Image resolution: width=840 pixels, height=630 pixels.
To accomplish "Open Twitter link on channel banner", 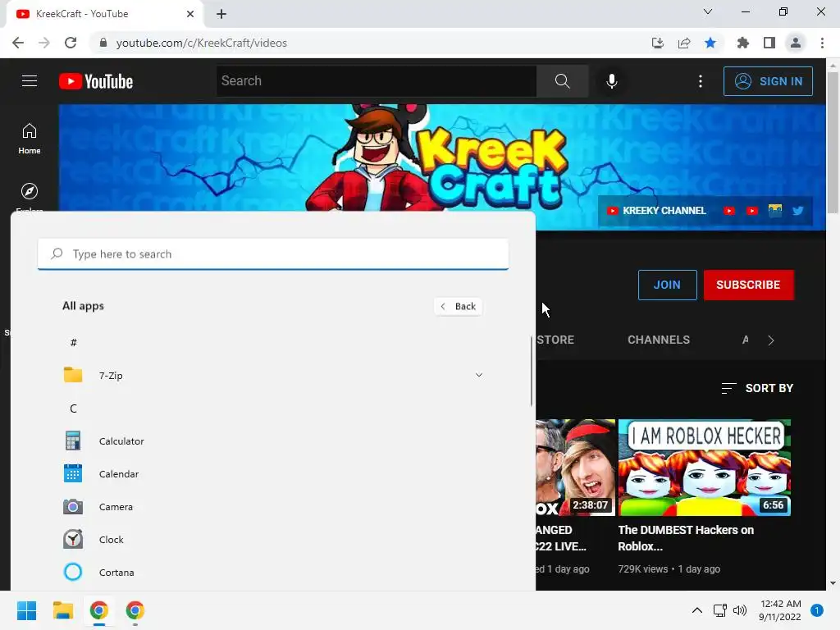I will click(797, 211).
